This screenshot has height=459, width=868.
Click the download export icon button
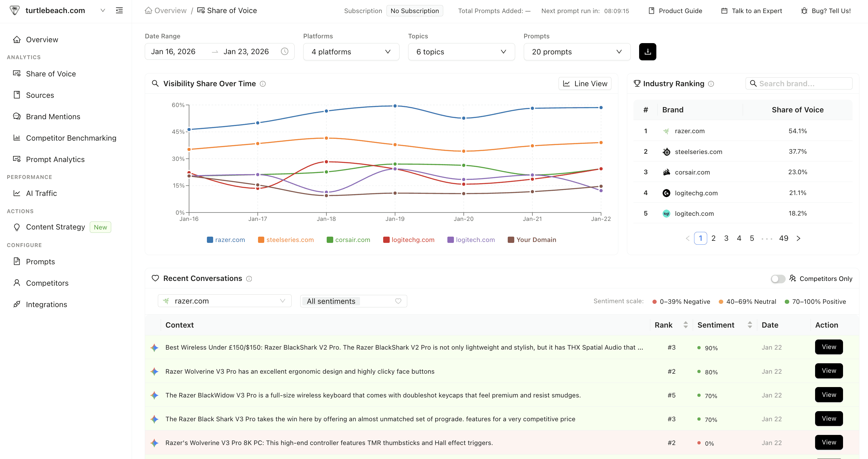(647, 51)
